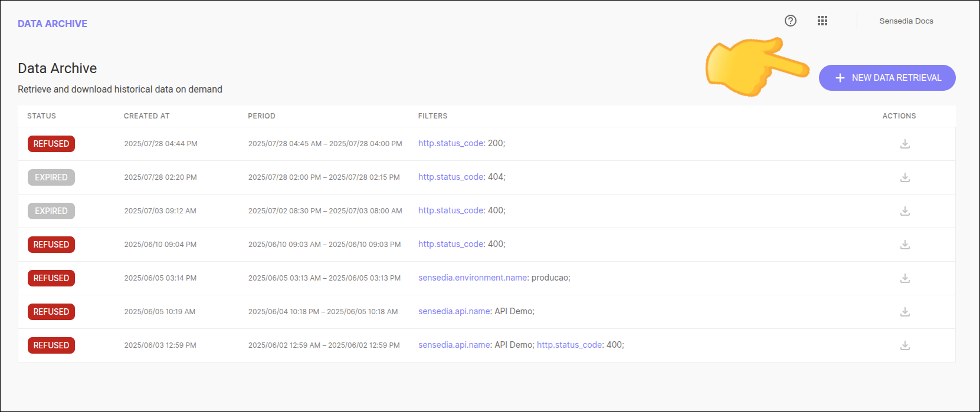This screenshot has width=980, height=412.
Task: Click download icon for 2025/07/28 04:44 PM row
Action: pyautogui.click(x=904, y=144)
